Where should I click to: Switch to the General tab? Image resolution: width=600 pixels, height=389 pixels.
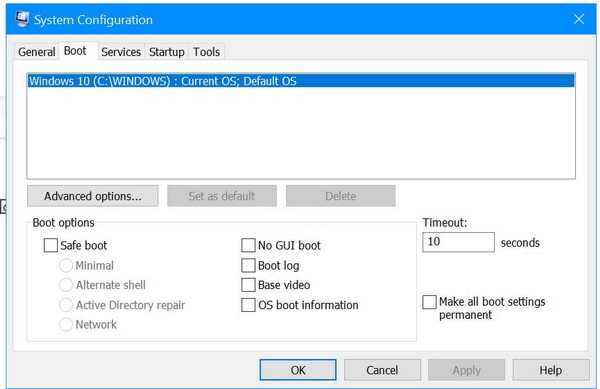pyautogui.click(x=37, y=52)
